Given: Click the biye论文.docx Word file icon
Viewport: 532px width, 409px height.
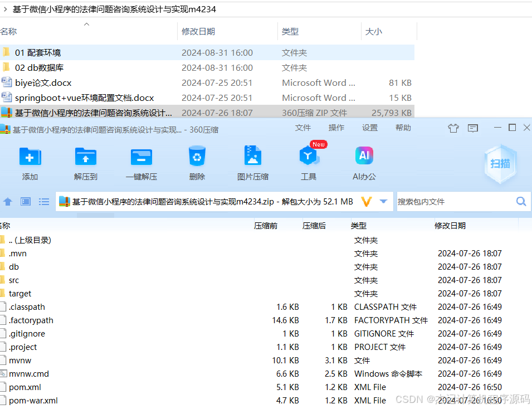Looking at the screenshot, I should (7, 82).
